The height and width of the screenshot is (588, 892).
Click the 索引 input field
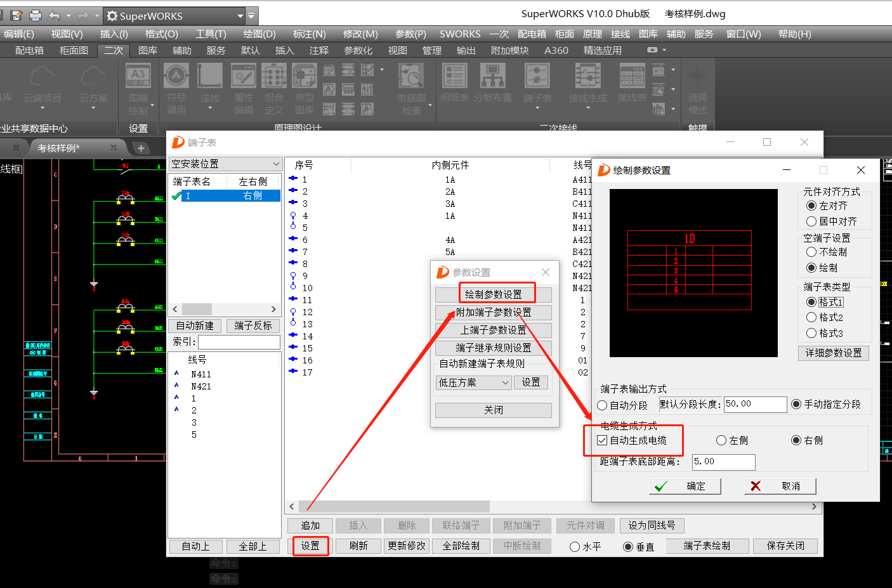point(239,342)
